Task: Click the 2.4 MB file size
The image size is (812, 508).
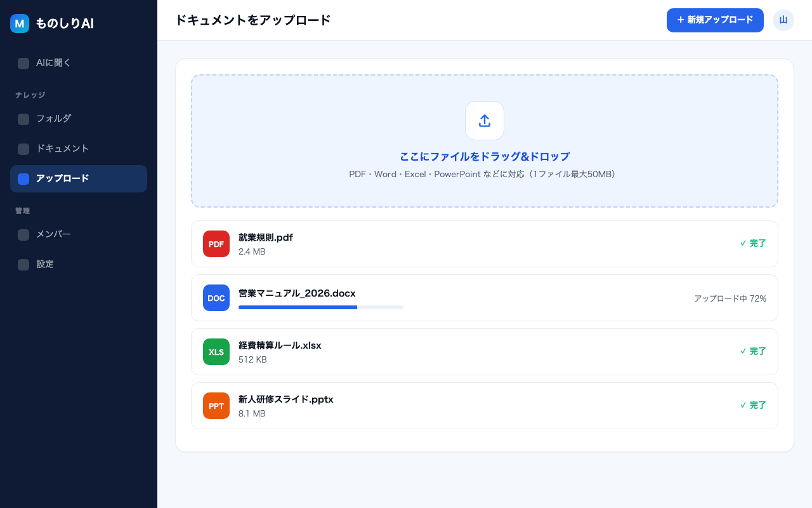Action: pyautogui.click(x=252, y=251)
